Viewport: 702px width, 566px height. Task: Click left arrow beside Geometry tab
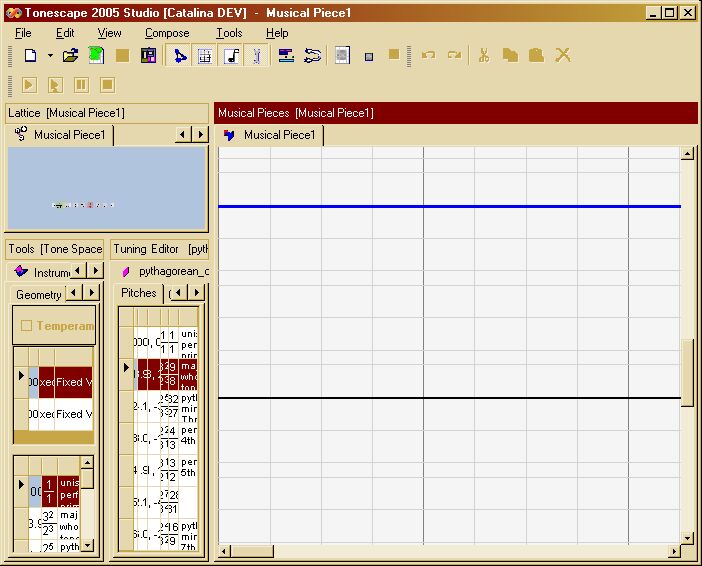[x=74, y=293]
